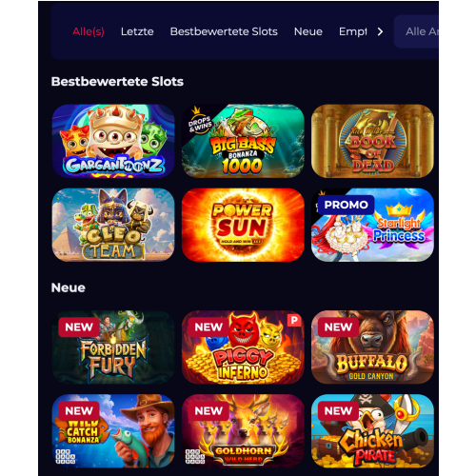Open the Chicken Pirate slot

372,431
